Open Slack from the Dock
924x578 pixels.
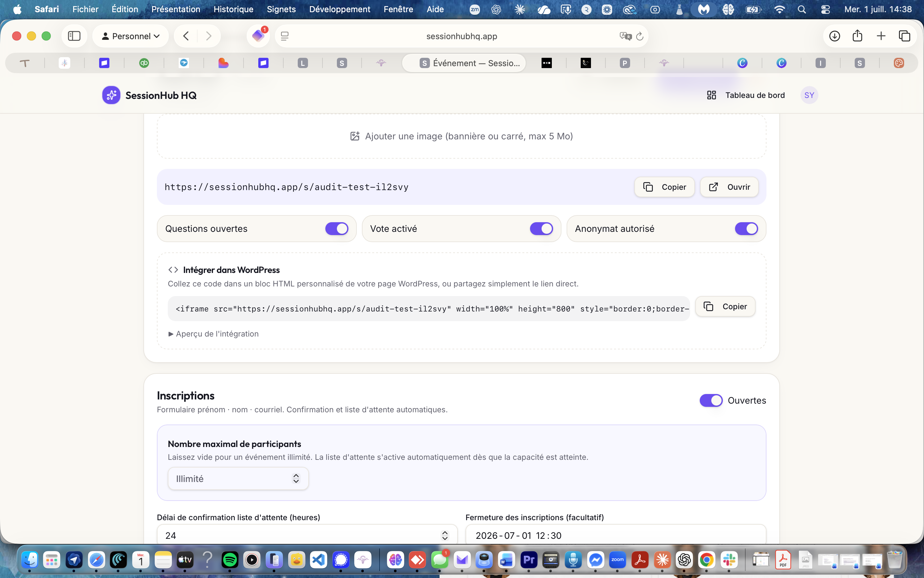[x=729, y=560]
